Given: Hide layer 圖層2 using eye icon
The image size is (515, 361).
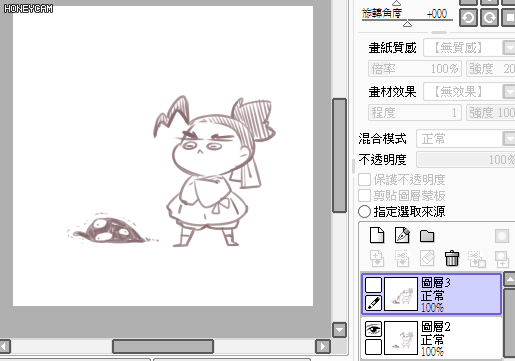Looking at the screenshot, I should 373,329.
